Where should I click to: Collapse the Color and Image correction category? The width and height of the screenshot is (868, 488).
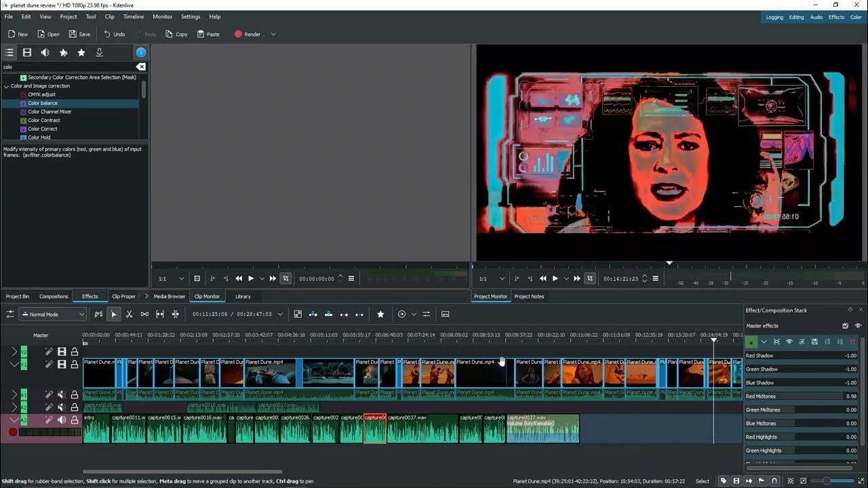(7, 86)
